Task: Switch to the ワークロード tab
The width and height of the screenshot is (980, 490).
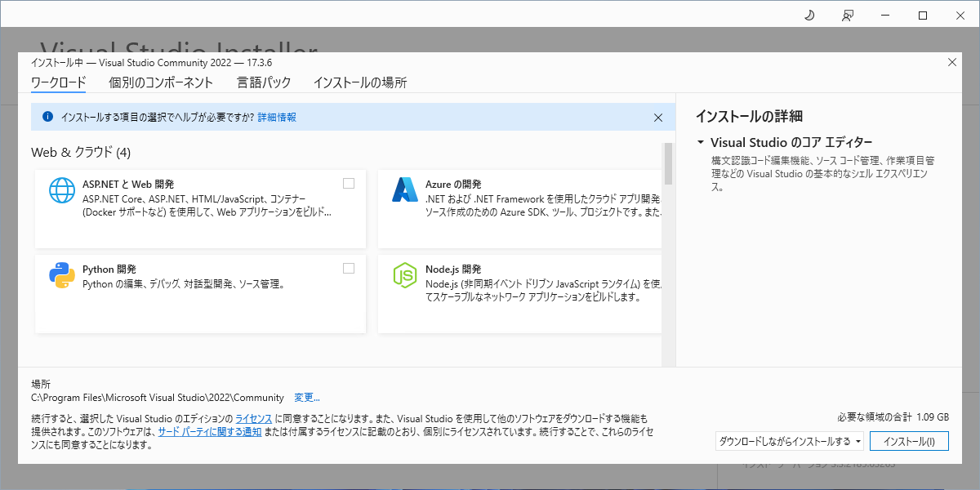Action: point(58,82)
